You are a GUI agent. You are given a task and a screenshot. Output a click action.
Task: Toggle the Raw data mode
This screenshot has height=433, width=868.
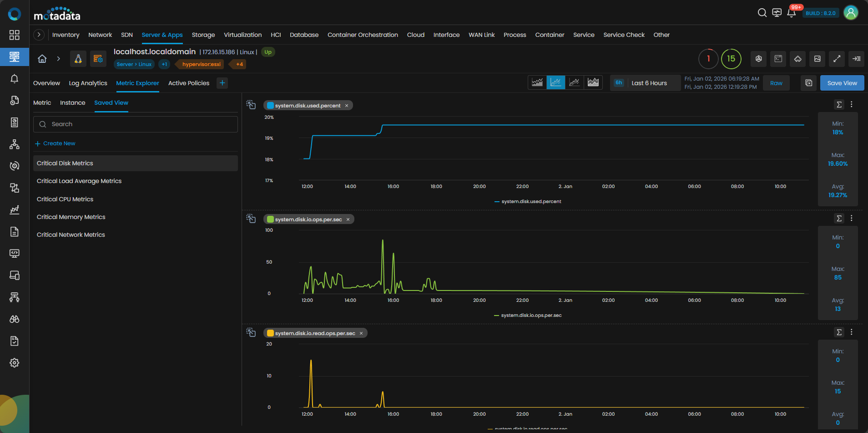[x=776, y=83]
